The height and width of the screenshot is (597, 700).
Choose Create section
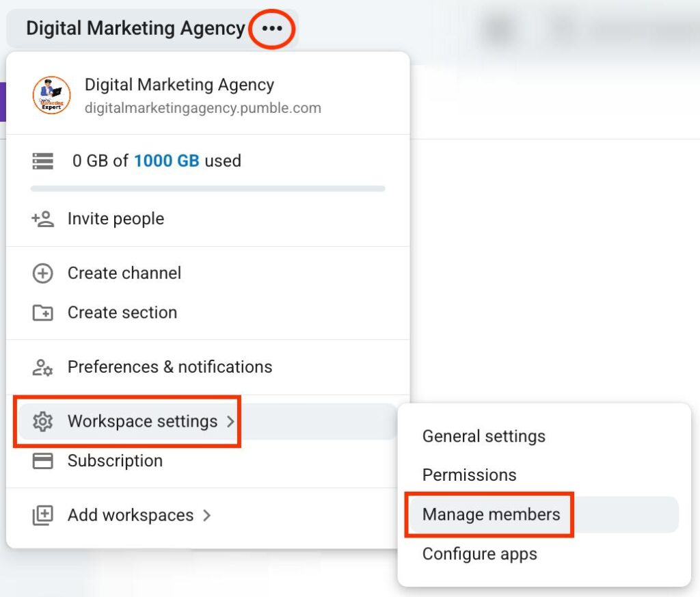pos(208,313)
